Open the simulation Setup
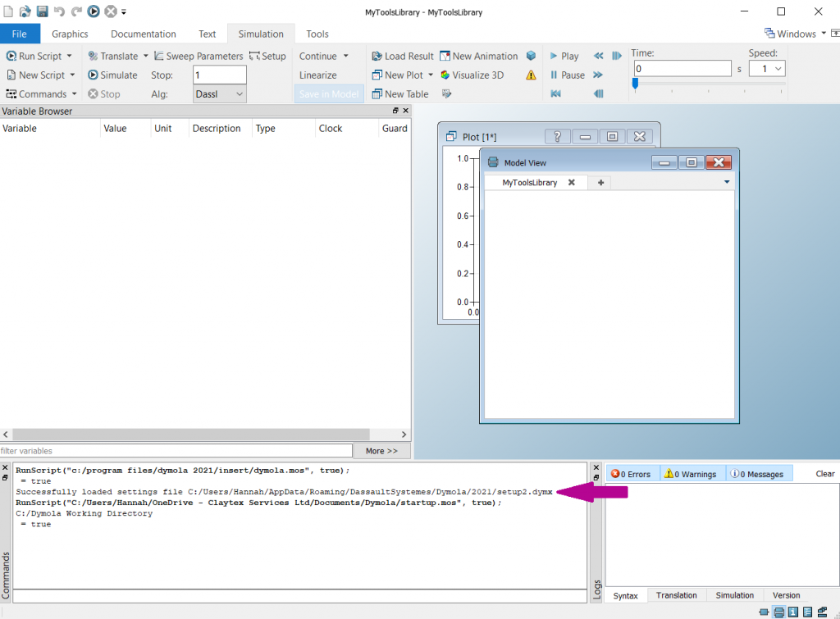The image size is (840, 619). (267, 57)
